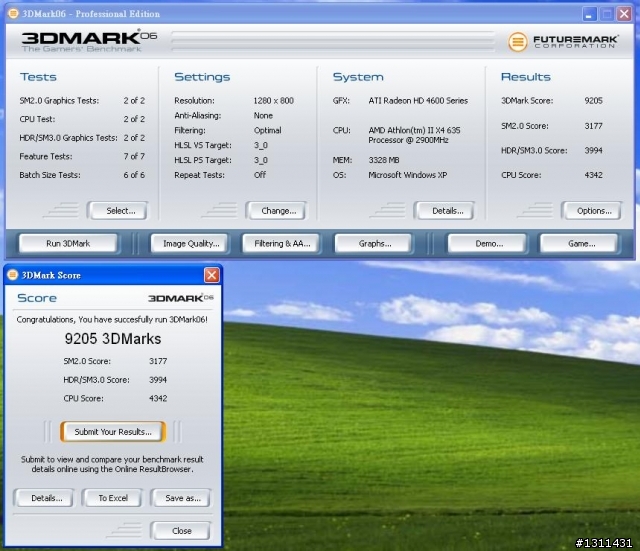Click CPU Score value 4342 in Results
Screen dimensions: 640x551
[593, 175]
